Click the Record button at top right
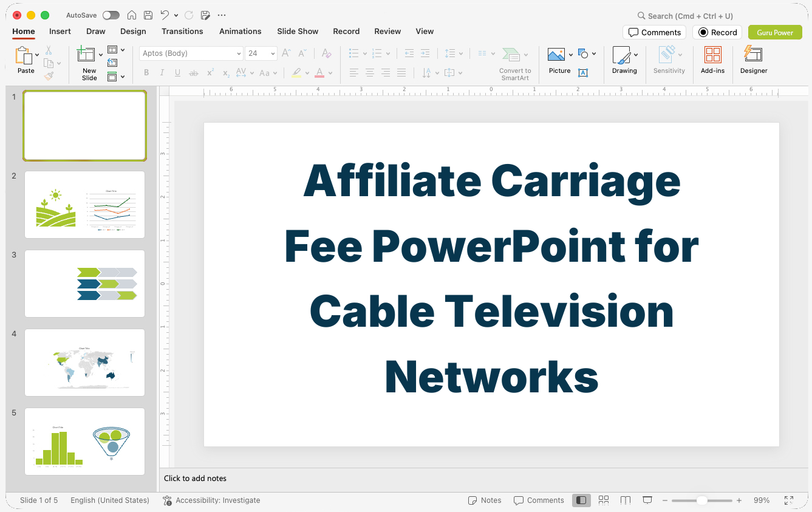Image resolution: width=812 pixels, height=512 pixels. [x=717, y=32]
